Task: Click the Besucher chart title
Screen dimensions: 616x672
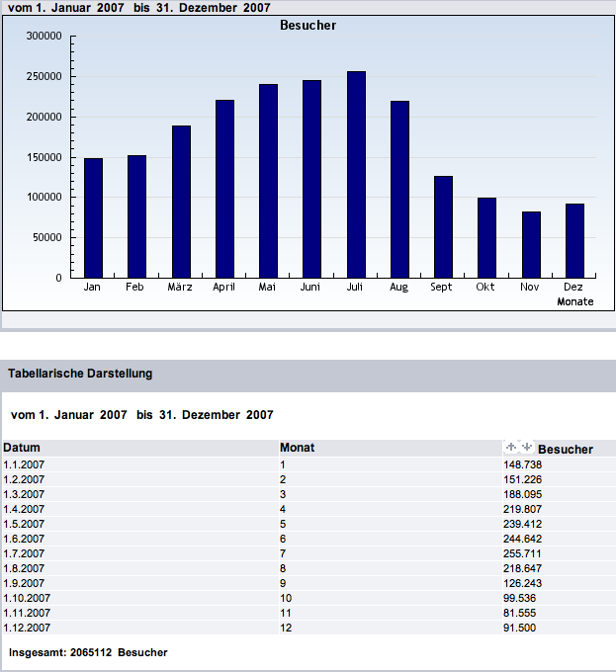Action: point(308,26)
